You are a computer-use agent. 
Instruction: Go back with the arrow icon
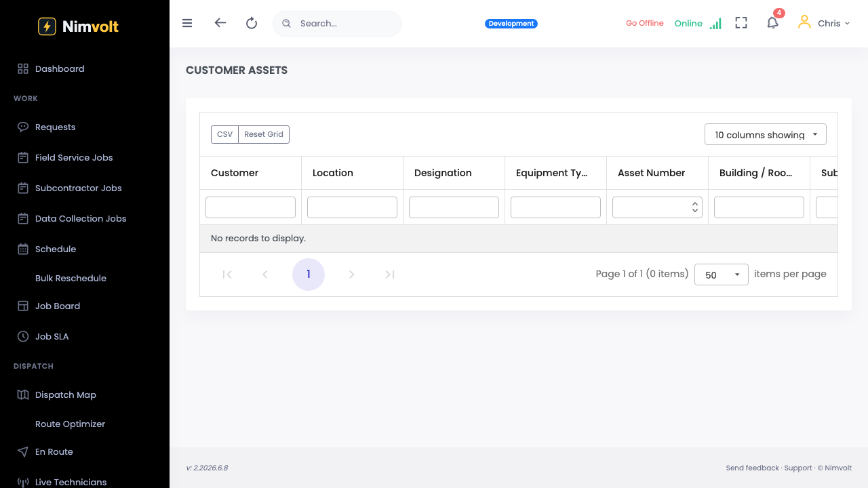tap(220, 23)
